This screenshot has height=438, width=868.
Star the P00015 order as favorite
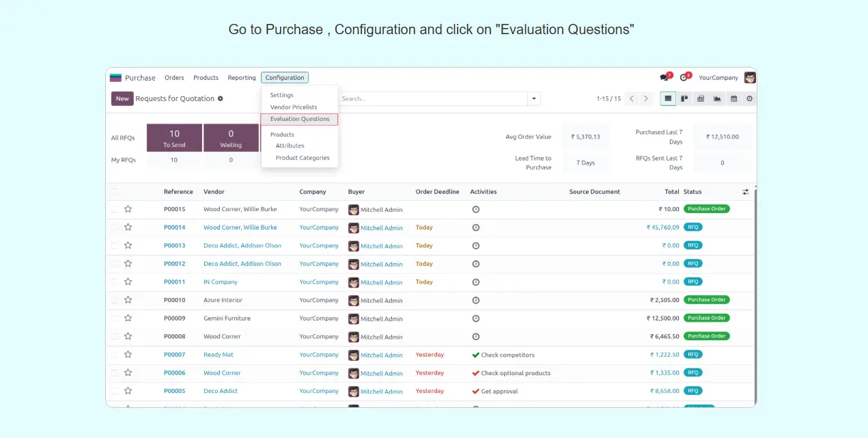pos(128,209)
